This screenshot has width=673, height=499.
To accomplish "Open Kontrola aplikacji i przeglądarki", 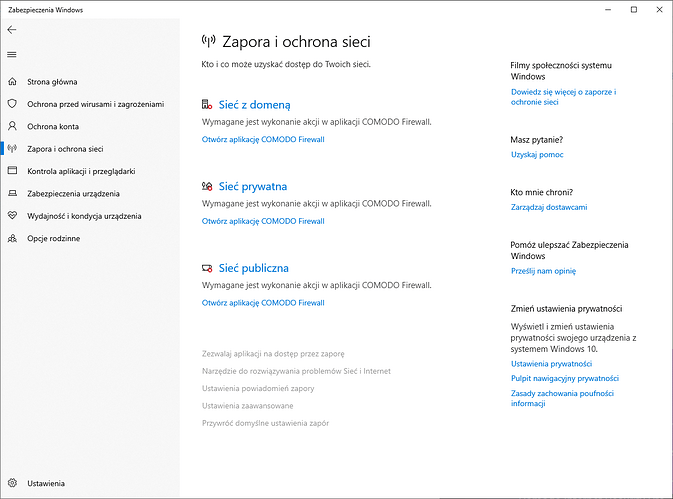I will (81, 171).
